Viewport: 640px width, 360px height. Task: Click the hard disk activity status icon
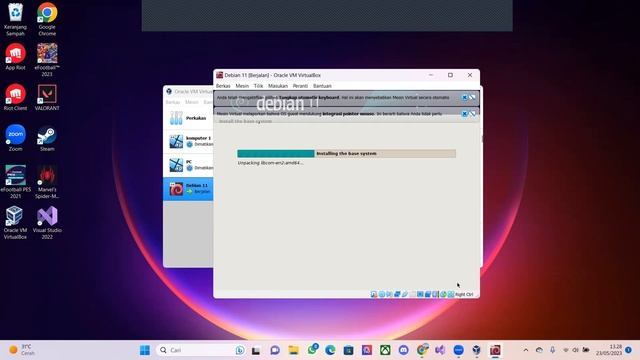(373, 294)
